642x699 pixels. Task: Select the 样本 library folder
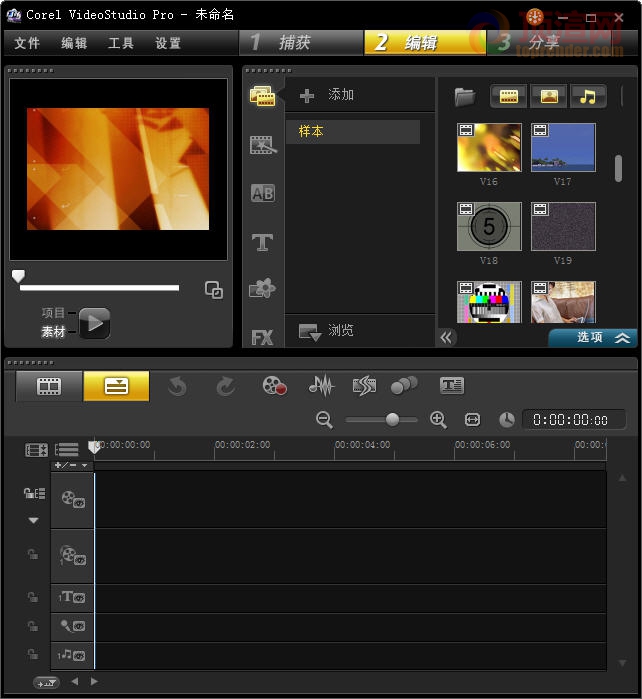point(353,132)
